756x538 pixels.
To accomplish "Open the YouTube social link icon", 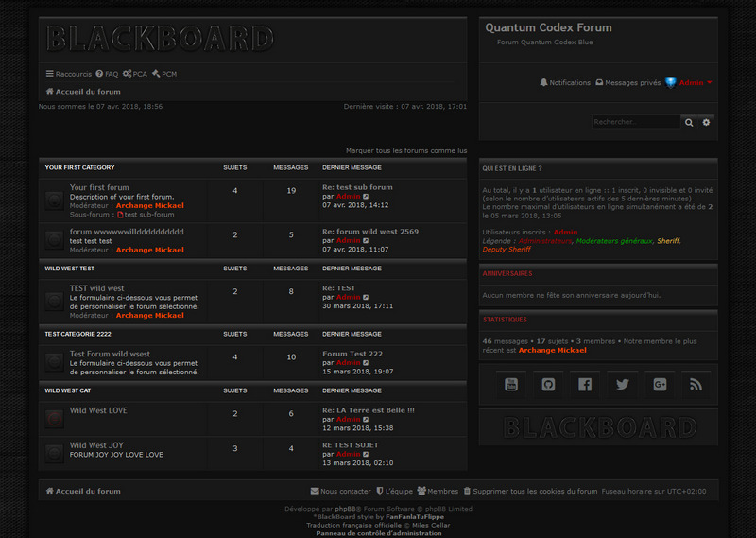I will click(511, 385).
